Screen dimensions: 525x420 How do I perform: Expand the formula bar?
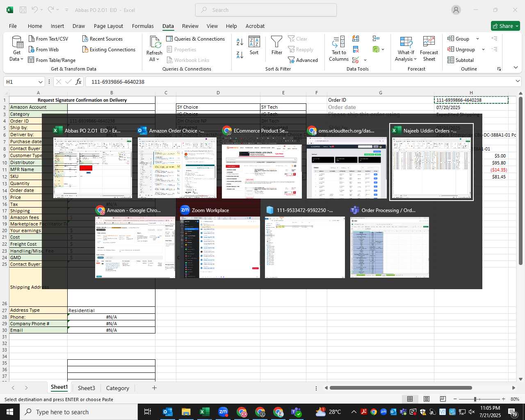[518, 81]
